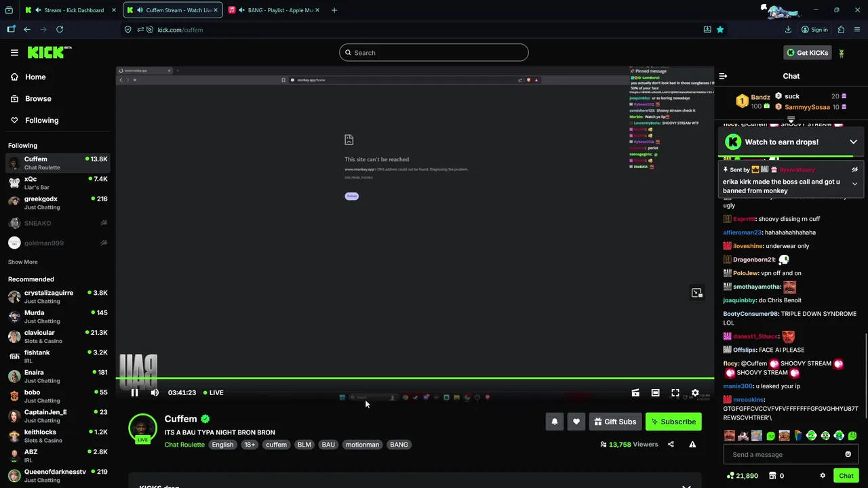Toggle notification bell for Cuffem
Screen dimensions: 868x488
(555, 422)
